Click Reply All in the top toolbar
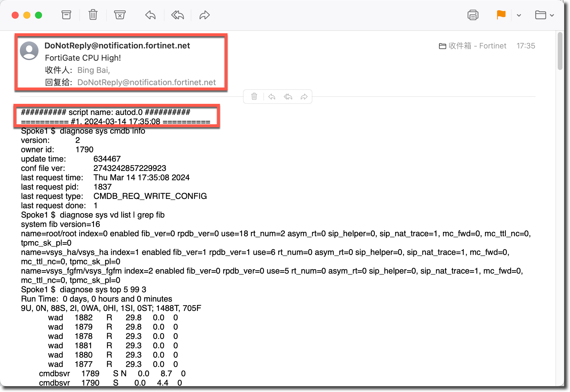 pos(177,15)
